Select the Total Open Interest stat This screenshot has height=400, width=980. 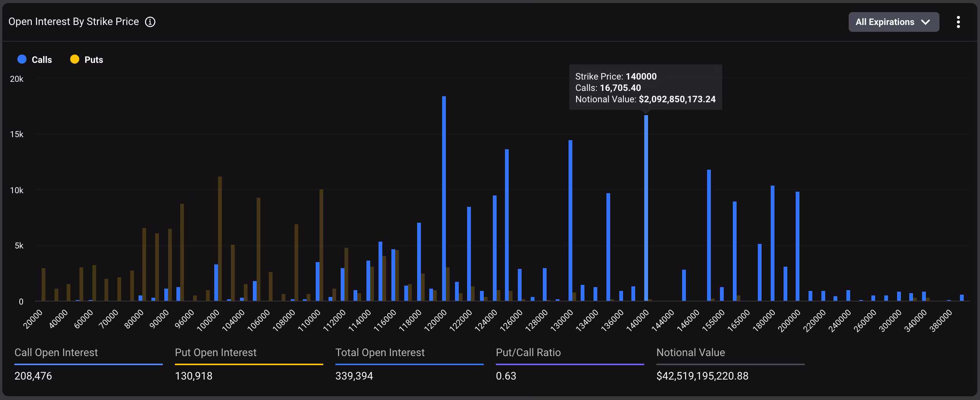[x=380, y=352]
